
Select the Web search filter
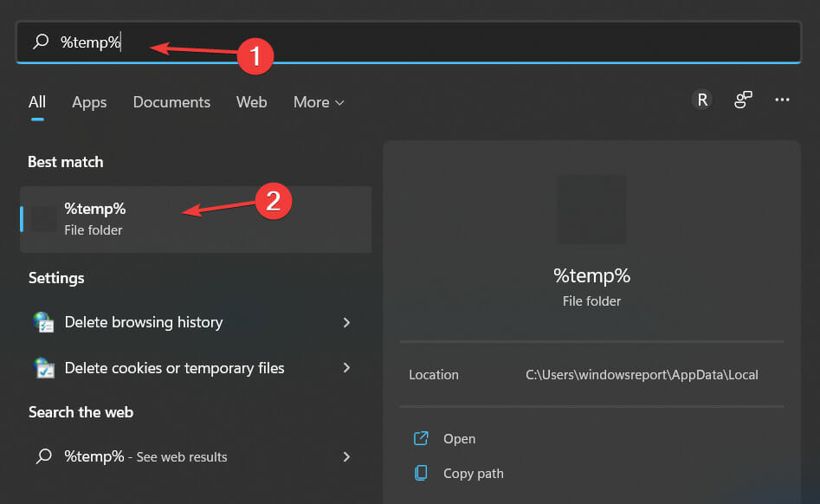coord(251,102)
